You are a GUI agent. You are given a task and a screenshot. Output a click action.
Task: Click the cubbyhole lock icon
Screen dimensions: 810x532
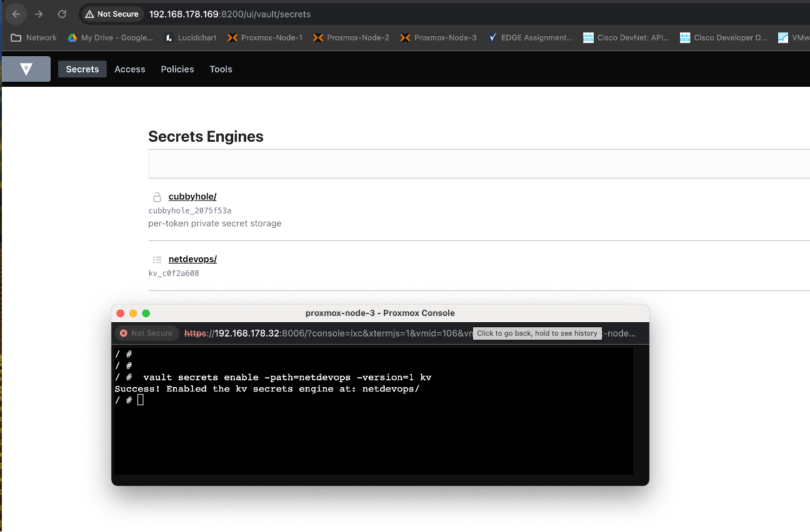pos(157,197)
